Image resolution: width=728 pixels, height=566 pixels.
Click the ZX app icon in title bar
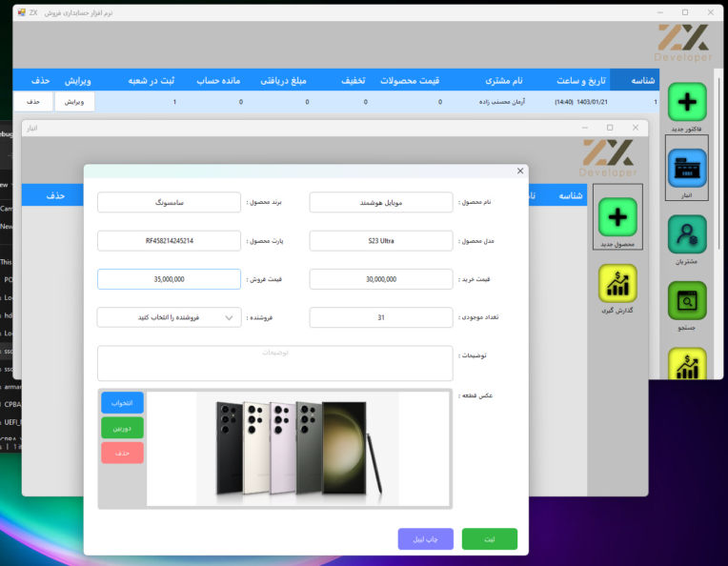[21, 12]
